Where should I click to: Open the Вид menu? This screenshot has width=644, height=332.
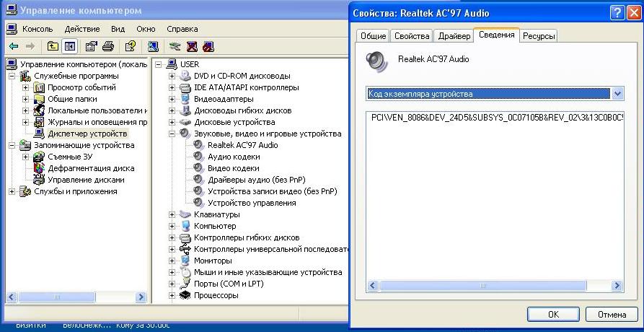118,29
